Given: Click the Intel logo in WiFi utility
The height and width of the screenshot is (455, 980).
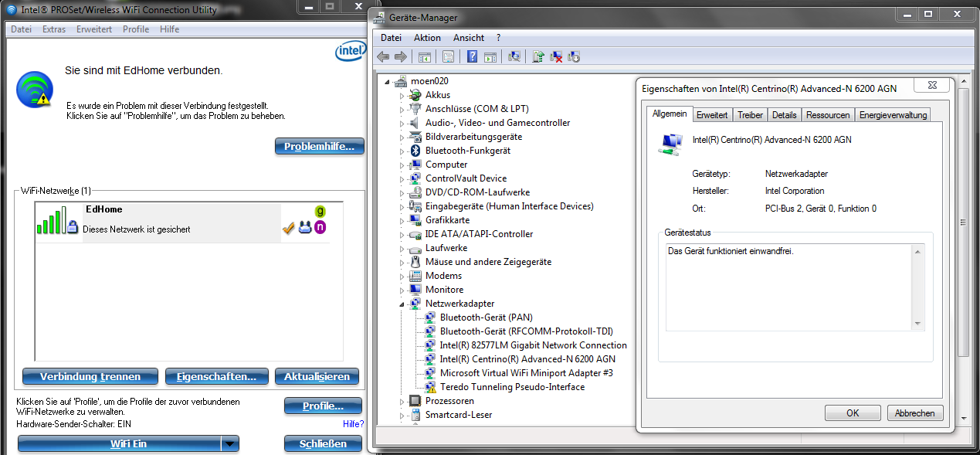Looking at the screenshot, I should (350, 52).
